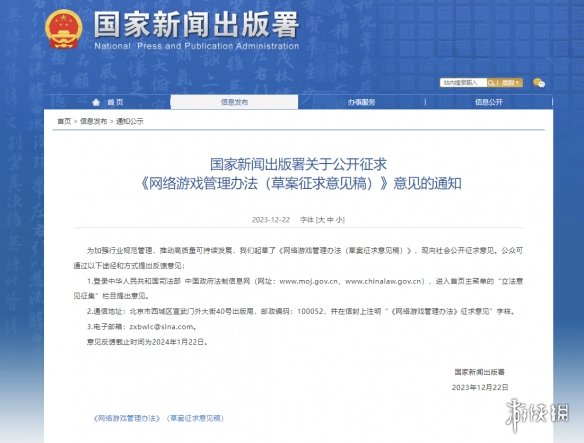Open the search scope dropdown beside the magnifier
The height and width of the screenshot is (443, 584).
coord(510,83)
